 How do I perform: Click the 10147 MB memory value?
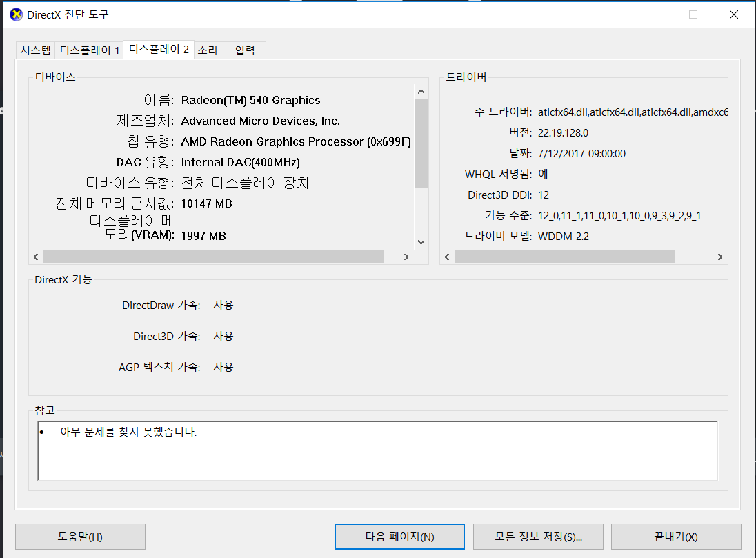[206, 203]
